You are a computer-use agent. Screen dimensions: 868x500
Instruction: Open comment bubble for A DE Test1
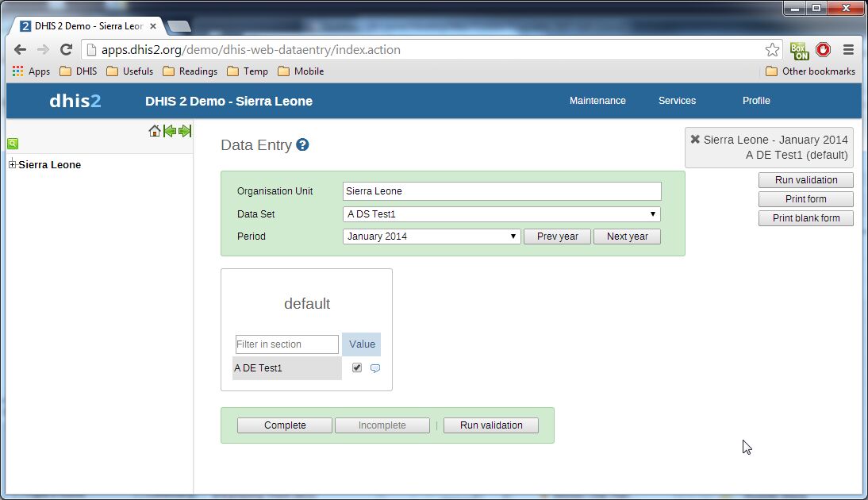coord(375,368)
